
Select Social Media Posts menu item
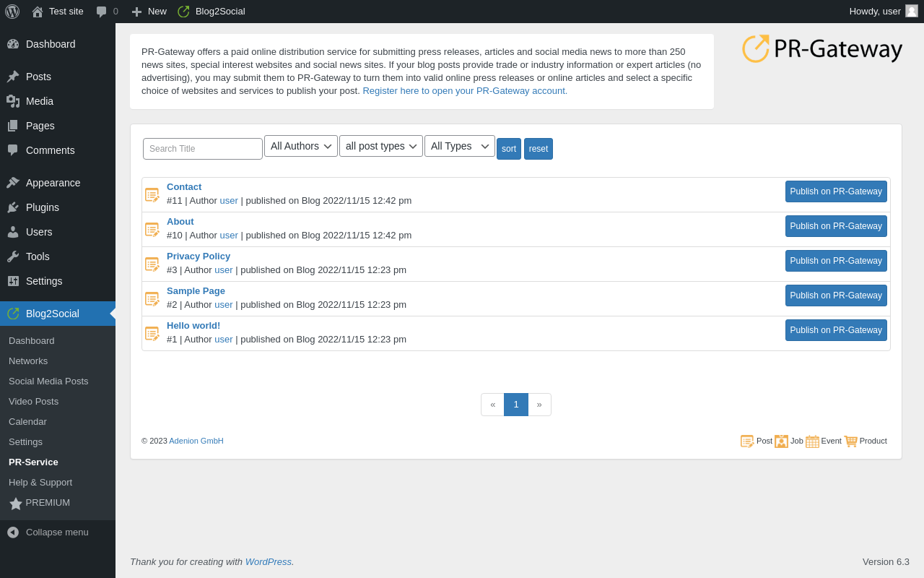pos(48,381)
